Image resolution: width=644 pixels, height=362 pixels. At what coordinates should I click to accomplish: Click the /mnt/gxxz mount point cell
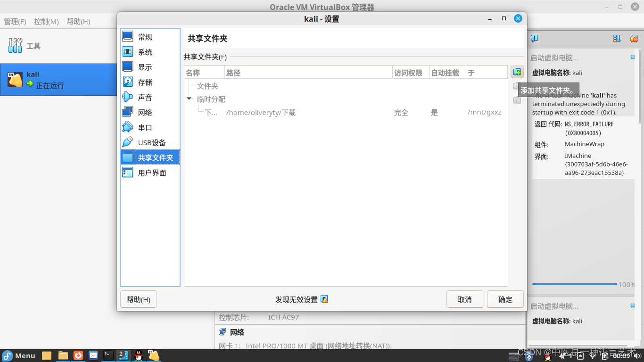[x=484, y=112]
